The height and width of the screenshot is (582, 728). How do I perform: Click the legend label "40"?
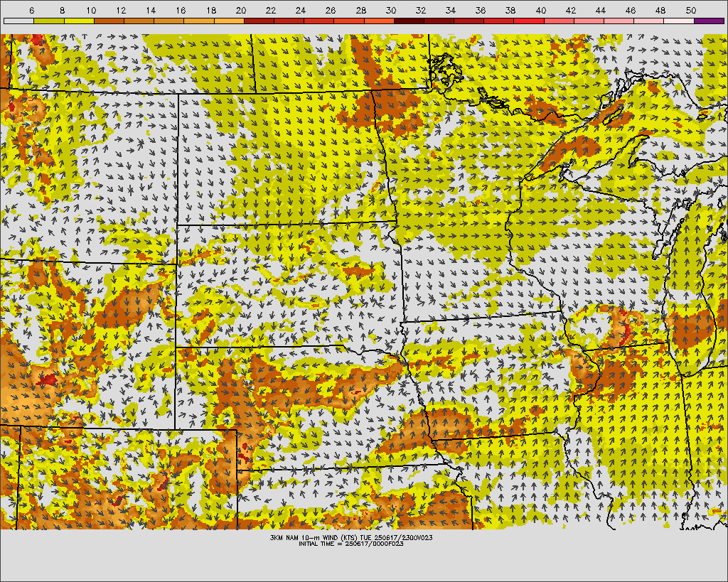click(541, 10)
